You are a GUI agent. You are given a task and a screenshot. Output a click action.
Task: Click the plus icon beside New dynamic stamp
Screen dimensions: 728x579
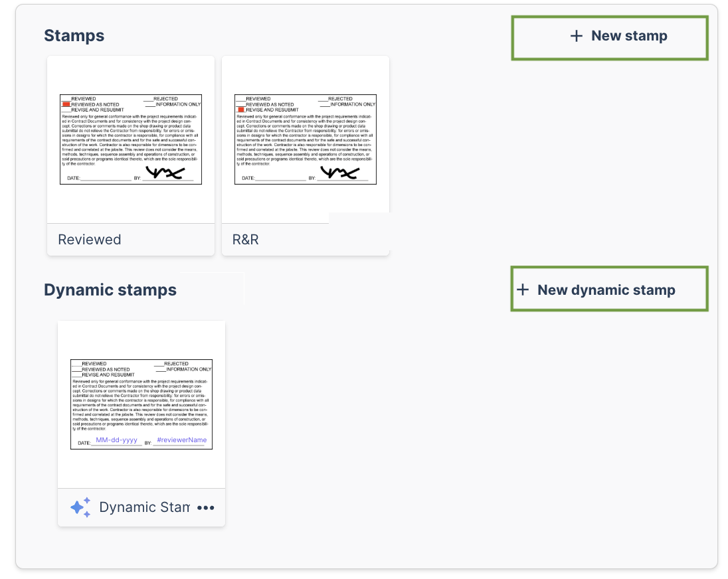pyautogui.click(x=523, y=289)
